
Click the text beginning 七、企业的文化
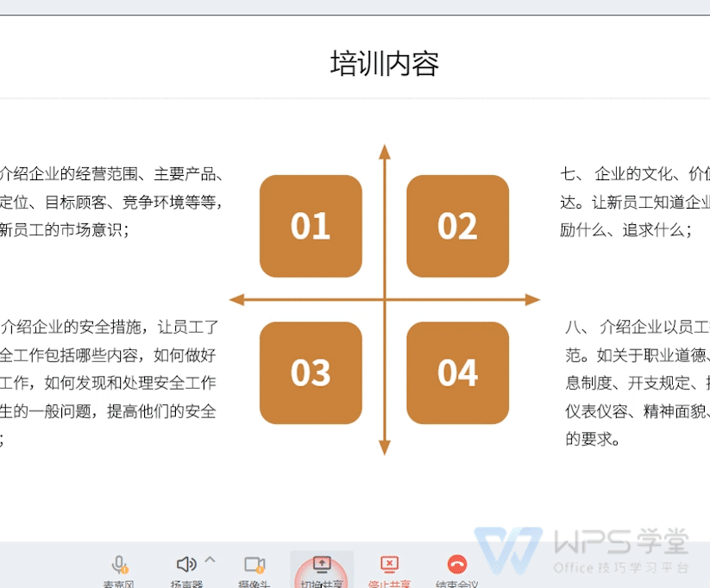tap(635, 174)
